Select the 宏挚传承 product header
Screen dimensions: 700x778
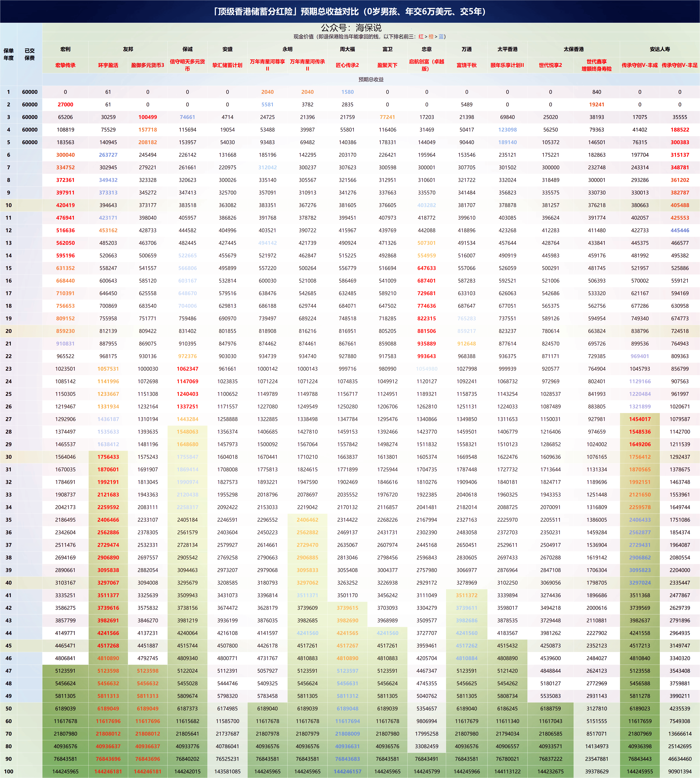[65, 65]
